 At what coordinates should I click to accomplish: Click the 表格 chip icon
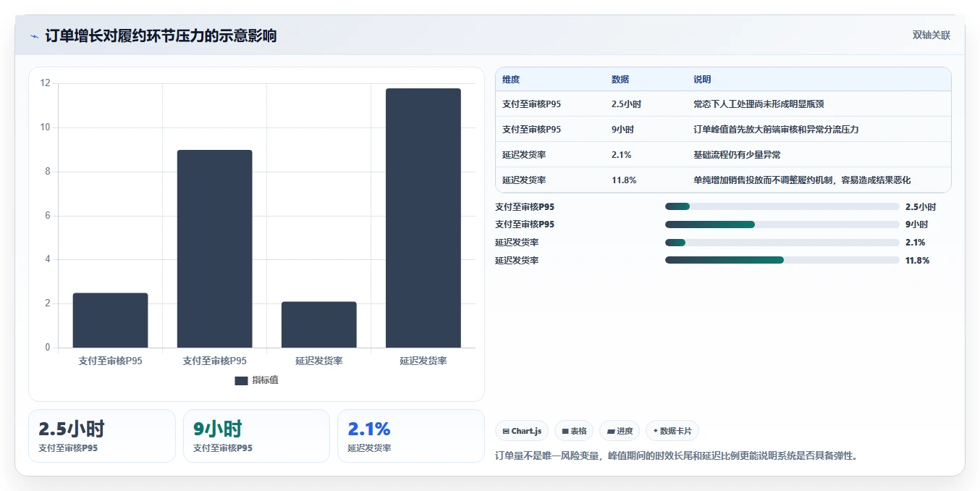(565, 431)
